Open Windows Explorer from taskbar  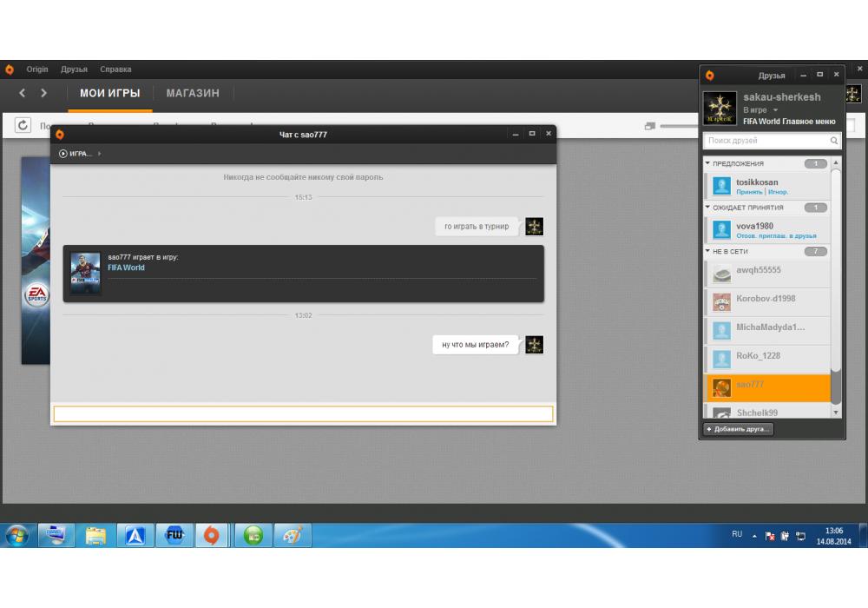tap(95, 535)
